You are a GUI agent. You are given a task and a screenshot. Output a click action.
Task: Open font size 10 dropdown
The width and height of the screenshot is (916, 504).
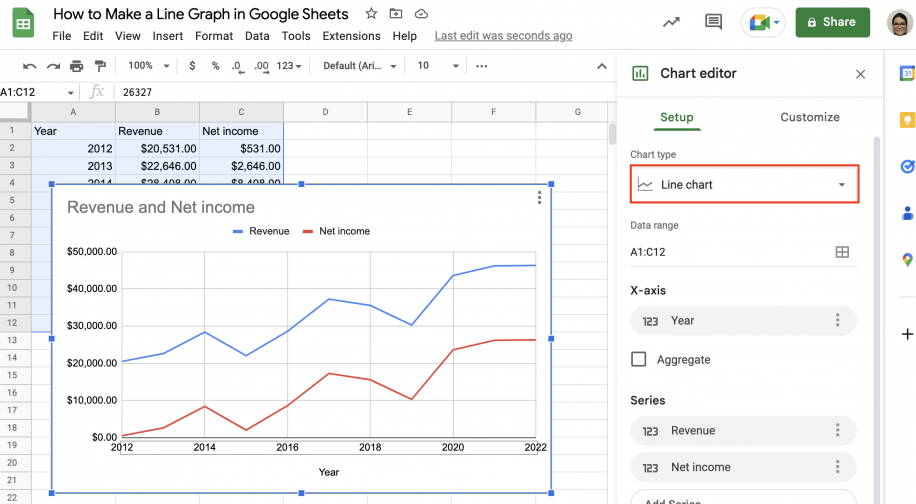click(x=438, y=66)
